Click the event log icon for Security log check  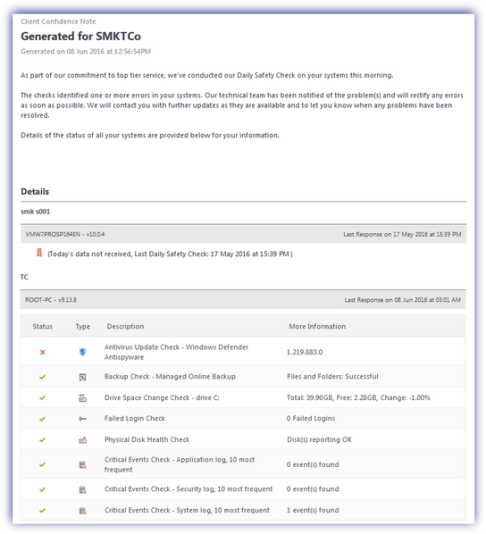coord(83,490)
